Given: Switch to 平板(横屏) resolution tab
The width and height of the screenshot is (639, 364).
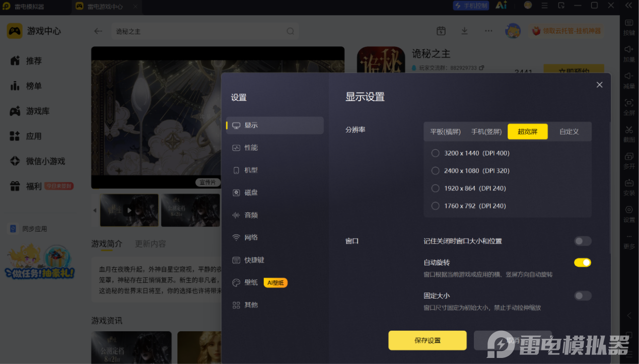Looking at the screenshot, I should [x=445, y=131].
